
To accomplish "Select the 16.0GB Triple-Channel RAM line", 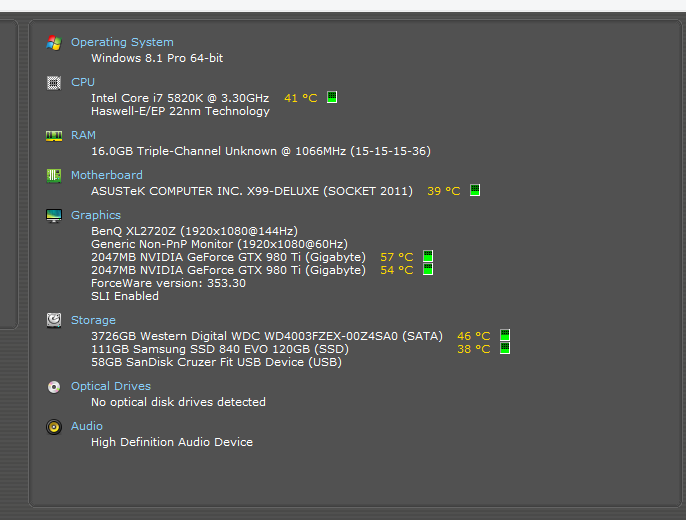I will 261,151.
